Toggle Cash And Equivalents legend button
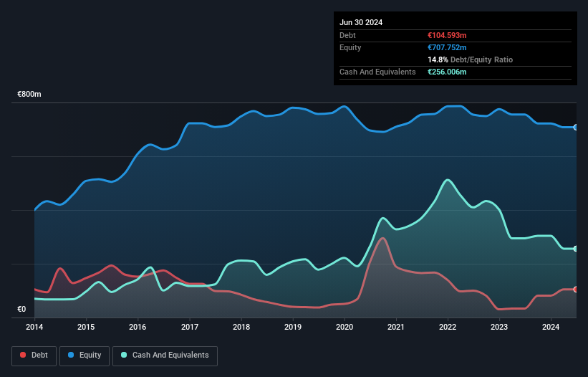The width and height of the screenshot is (588, 377). click(165, 355)
